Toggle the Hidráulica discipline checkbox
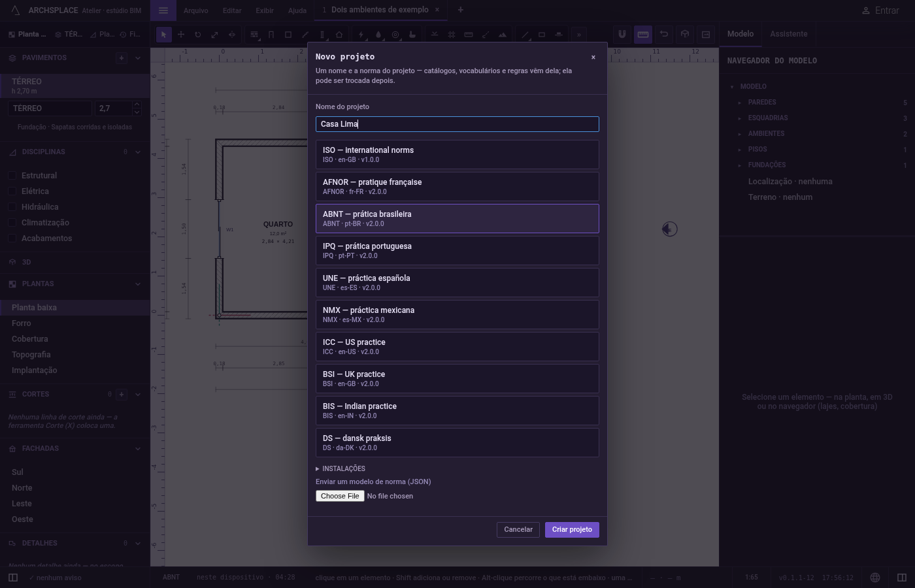915x588 pixels. click(x=12, y=207)
